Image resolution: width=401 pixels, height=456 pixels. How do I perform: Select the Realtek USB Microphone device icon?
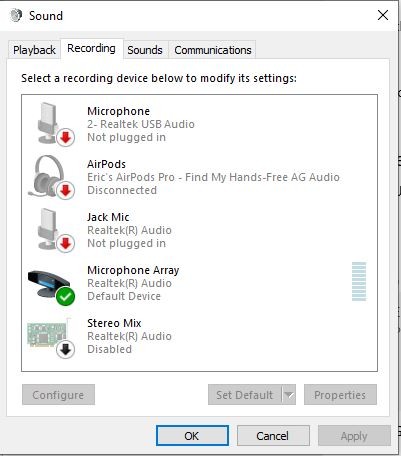pyautogui.click(x=52, y=124)
